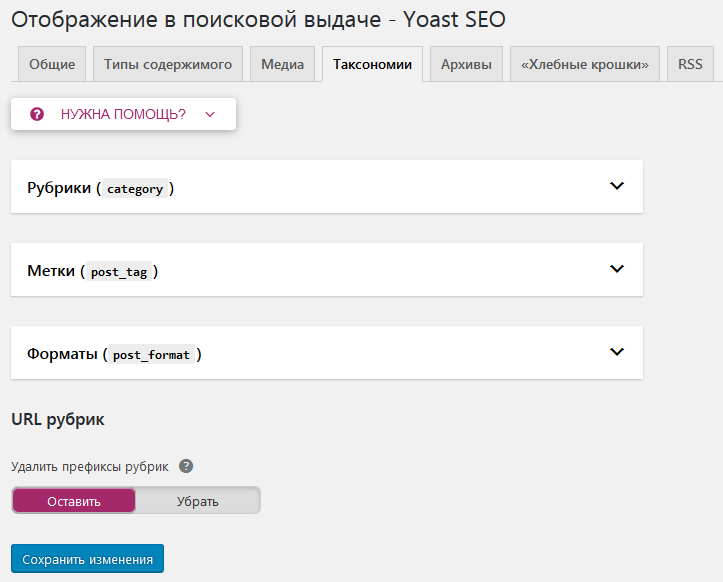The width and height of the screenshot is (723, 582).
Task: Switch to the «Хлебные крошки» tab
Action: click(x=585, y=64)
